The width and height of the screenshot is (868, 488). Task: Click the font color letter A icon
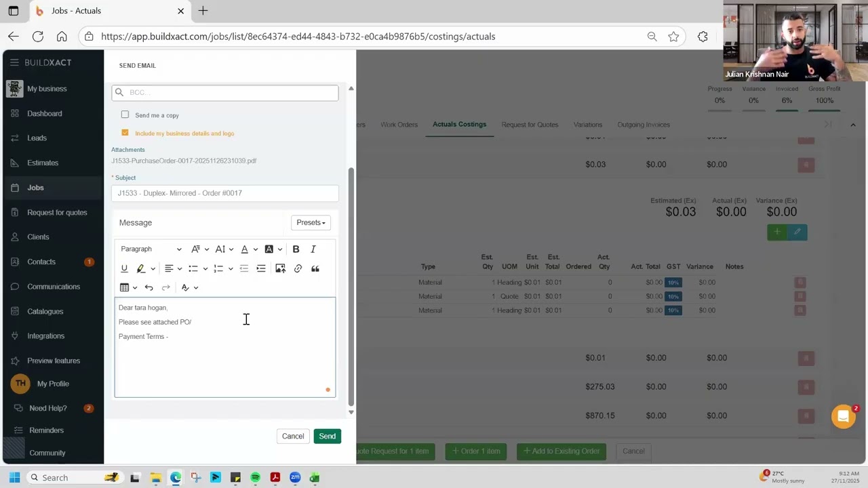click(245, 249)
